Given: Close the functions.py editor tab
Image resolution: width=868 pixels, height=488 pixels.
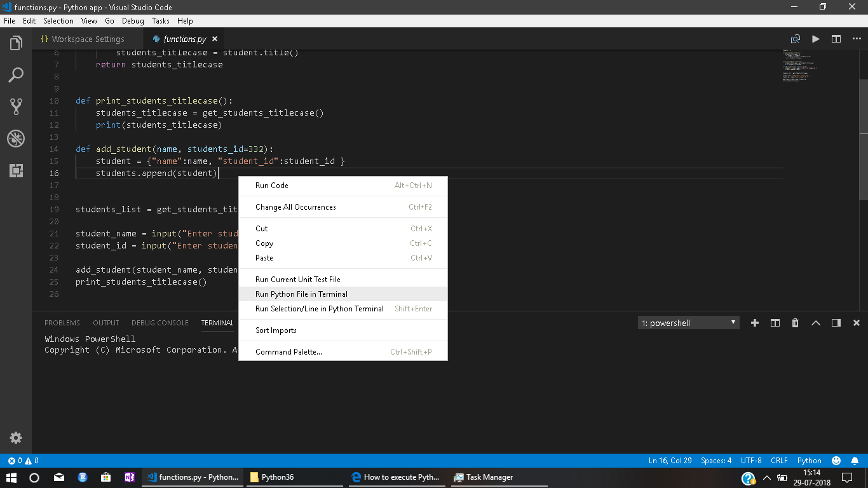Looking at the screenshot, I should click(x=215, y=39).
